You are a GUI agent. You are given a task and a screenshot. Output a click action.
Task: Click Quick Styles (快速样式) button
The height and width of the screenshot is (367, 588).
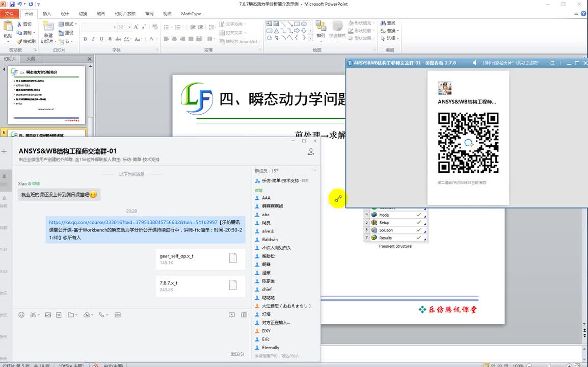337,29
